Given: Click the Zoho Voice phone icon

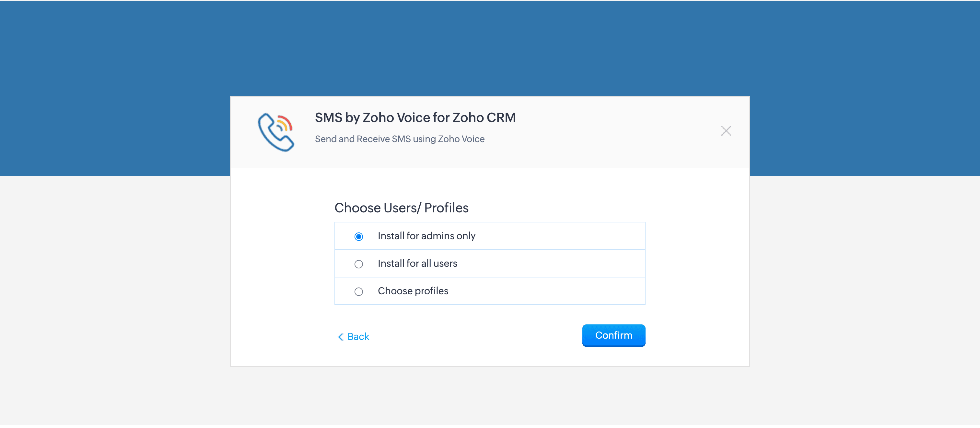Looking at the screenshot, I should pyautogui.click(x=276, y=131).
